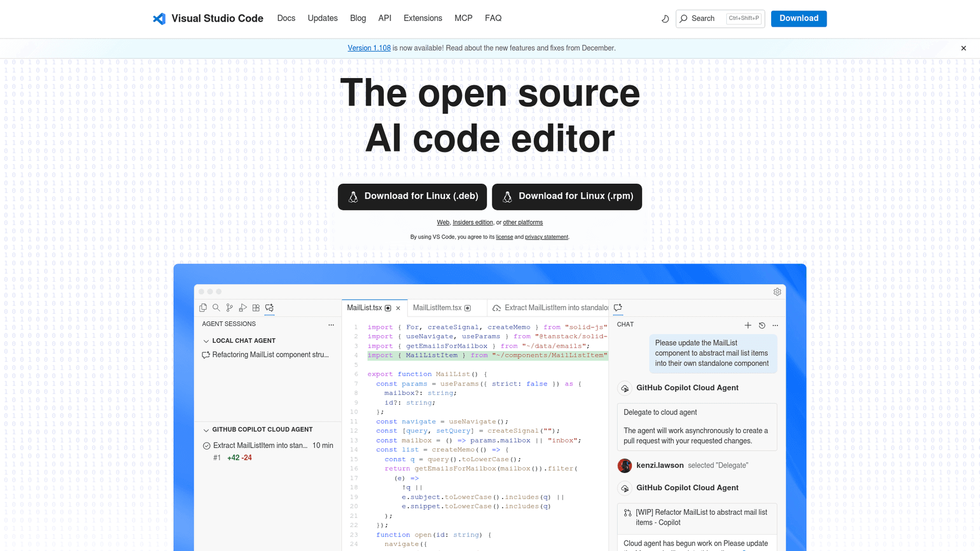Open the Search view icon
This screenshot has width=980, height=551.
[x=216, y=307]
